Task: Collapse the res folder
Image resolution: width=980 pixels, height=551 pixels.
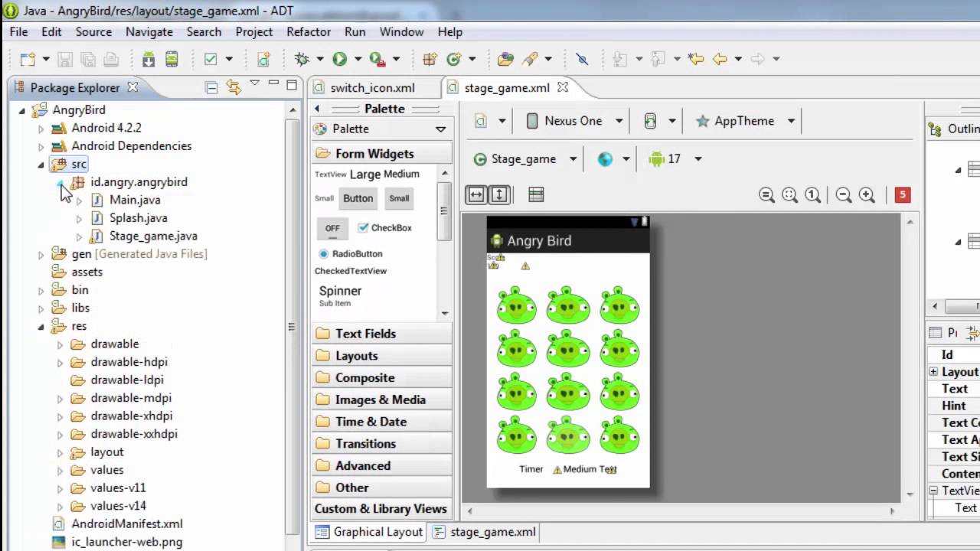Action: pos(41,327)
